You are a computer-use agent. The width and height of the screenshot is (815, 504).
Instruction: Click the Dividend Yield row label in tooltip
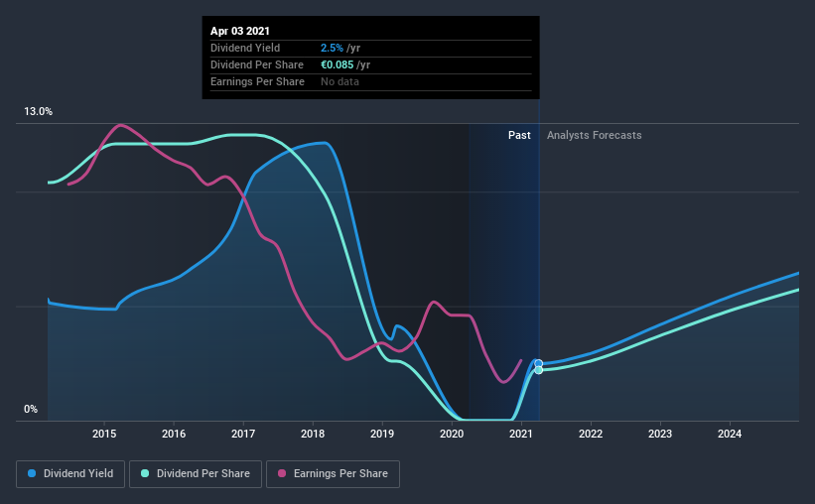pos(245,48)
